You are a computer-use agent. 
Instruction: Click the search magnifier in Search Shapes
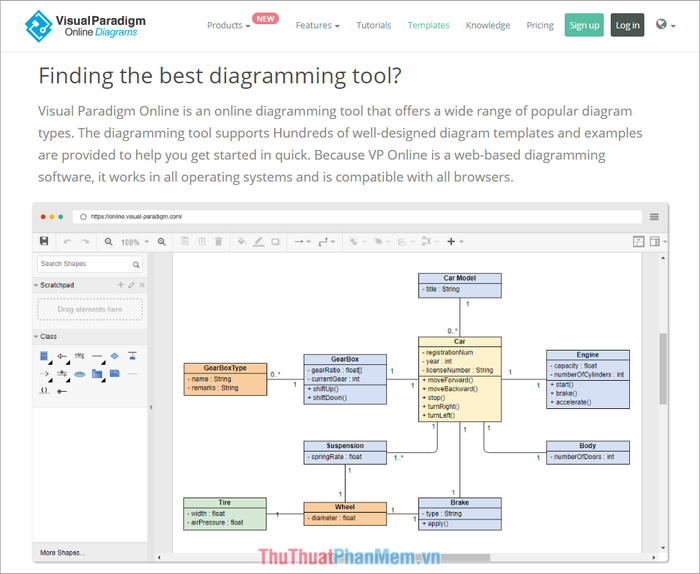[136, 265]
